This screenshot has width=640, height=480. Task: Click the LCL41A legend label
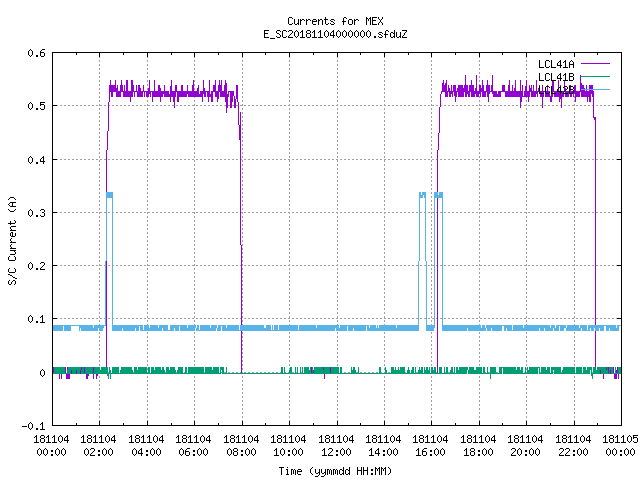556,64
